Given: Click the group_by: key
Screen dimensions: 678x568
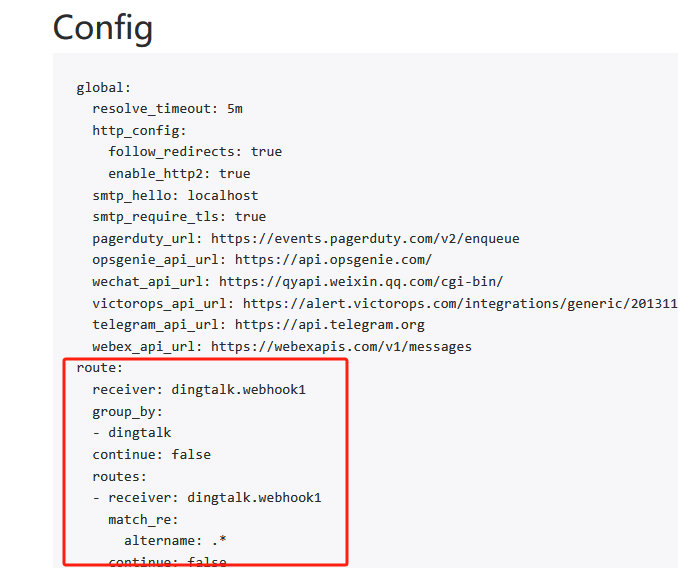Looking at the screenshot, I should tap(128, 412).
